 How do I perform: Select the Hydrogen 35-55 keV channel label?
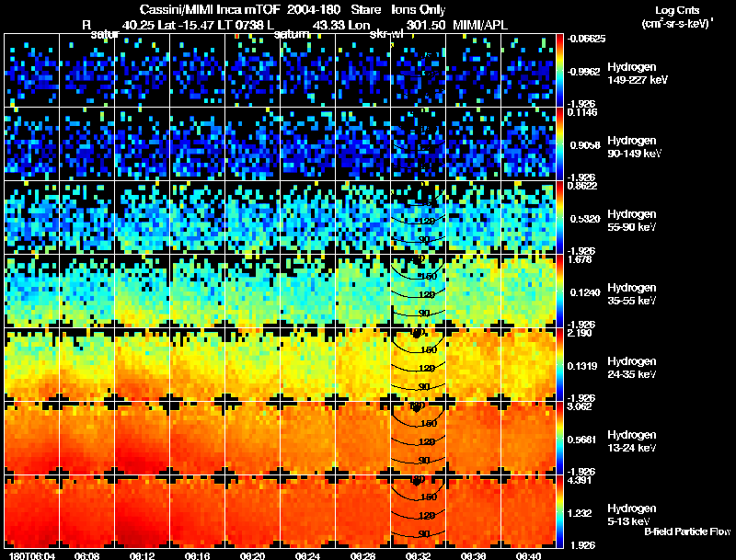[632, 294]
